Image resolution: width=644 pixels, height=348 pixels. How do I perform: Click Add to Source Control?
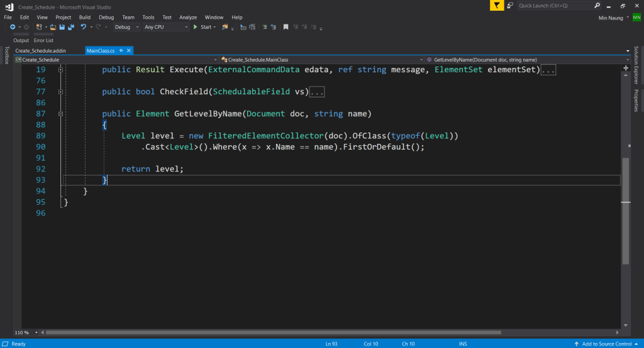tap(606, 344)
